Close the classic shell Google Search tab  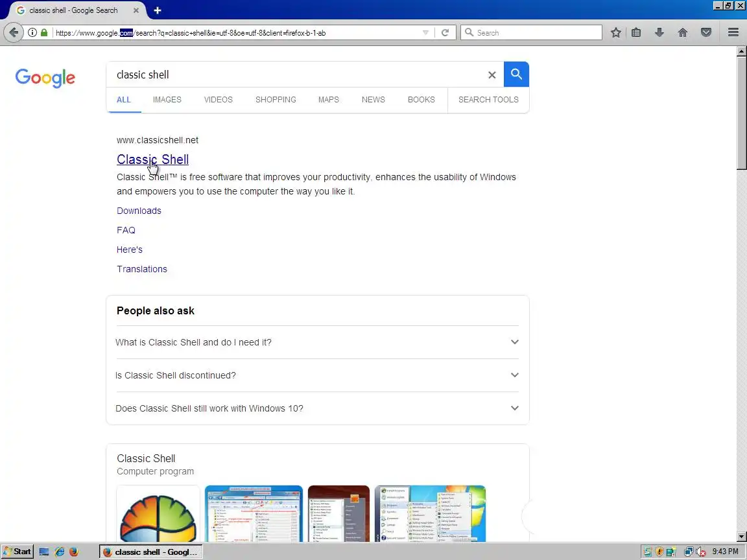(136, 10)
